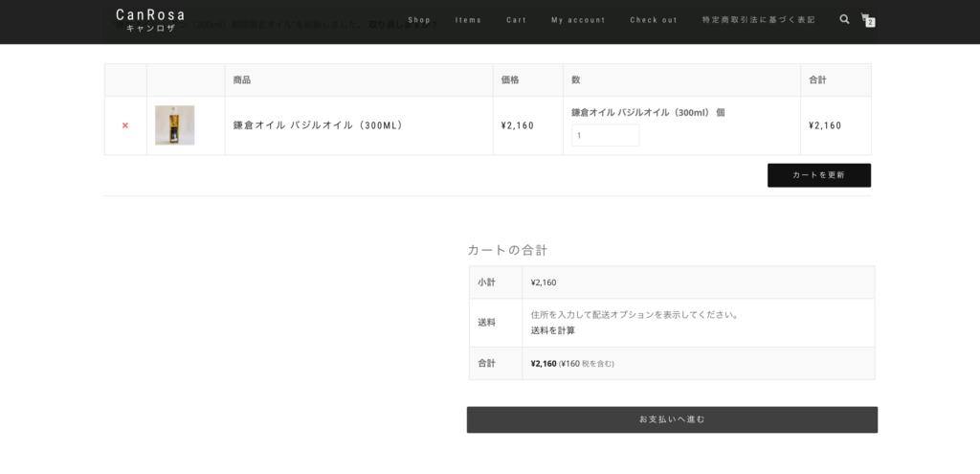Click the CanRosa site logo
Image resolution: width=980 pixels, height=474 pixels.
pos(150,20)
